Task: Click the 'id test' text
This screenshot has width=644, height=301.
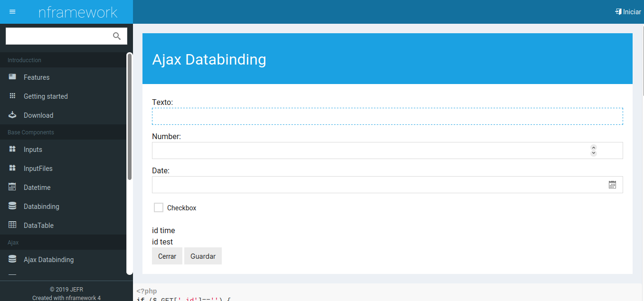Action: click(x=162, y=242)
